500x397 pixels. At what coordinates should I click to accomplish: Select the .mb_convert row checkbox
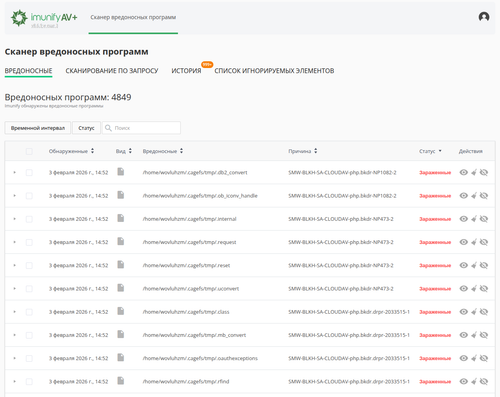point(29,335)
